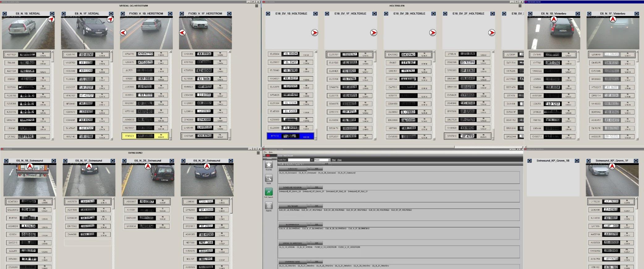644x269 pixels.
Task: Click next arrow of E6_N_2B_Svinesund
Action: pyautogui.click(x=172, y=161)
